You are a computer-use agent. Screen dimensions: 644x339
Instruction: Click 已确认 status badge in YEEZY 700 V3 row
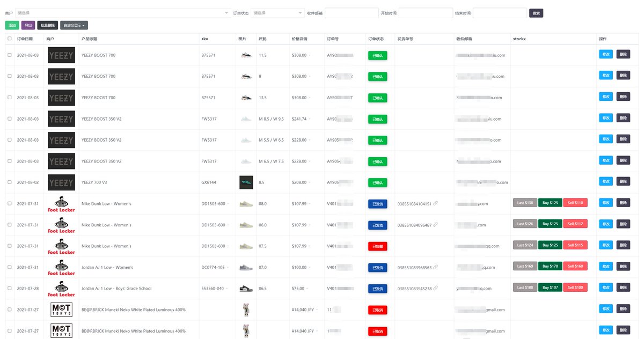[x=378, y=182]
